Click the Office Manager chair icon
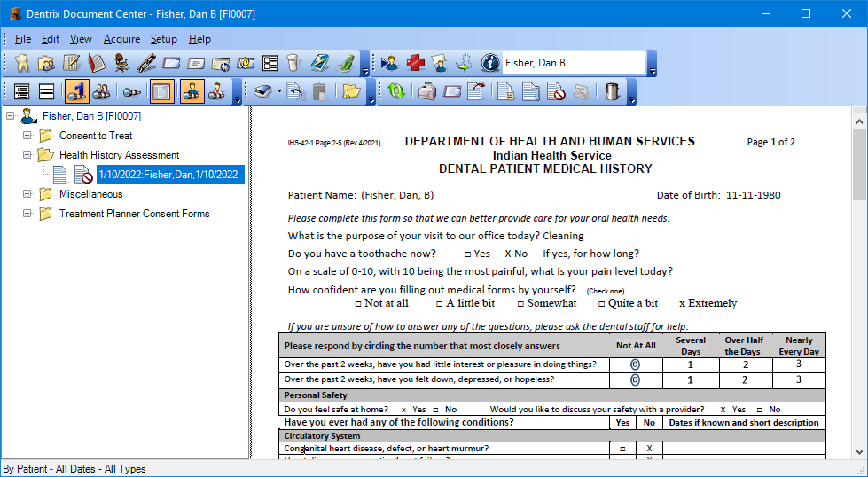This screenshot has height=477, width=868. [x=121, y=63]
